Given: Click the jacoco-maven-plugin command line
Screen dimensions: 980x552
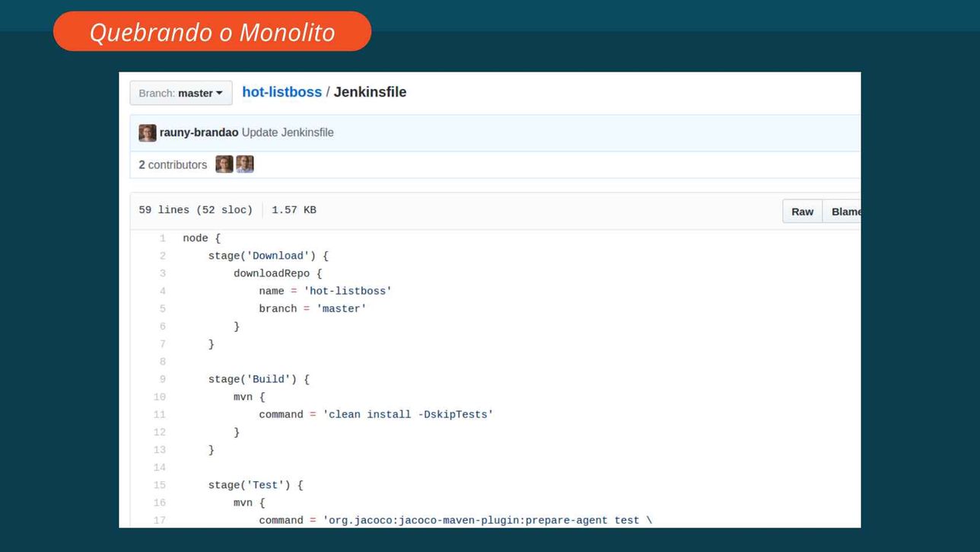Looking at the screenshot, I should 455,520.
